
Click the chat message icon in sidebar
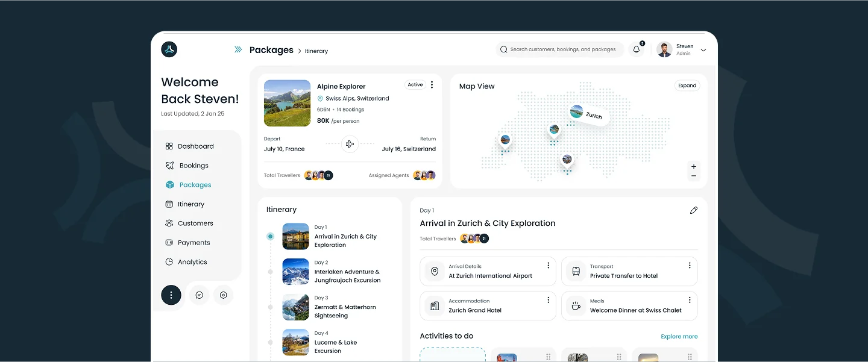tap(199, 295)
